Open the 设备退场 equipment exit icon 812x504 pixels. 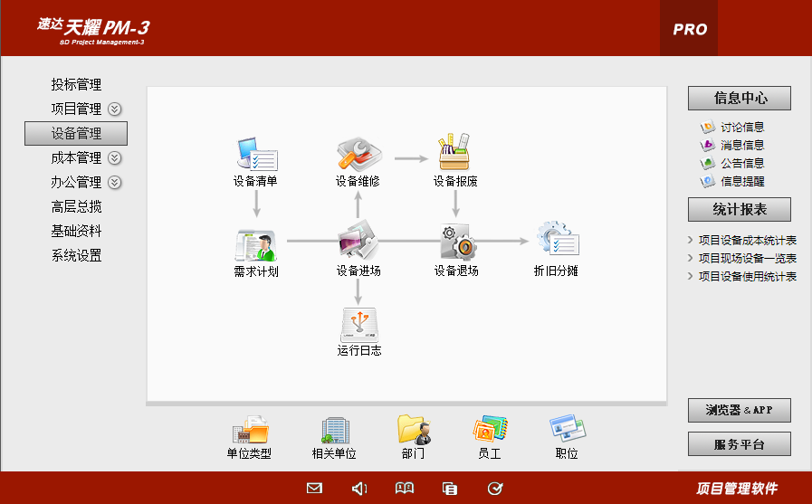point(455,243)
